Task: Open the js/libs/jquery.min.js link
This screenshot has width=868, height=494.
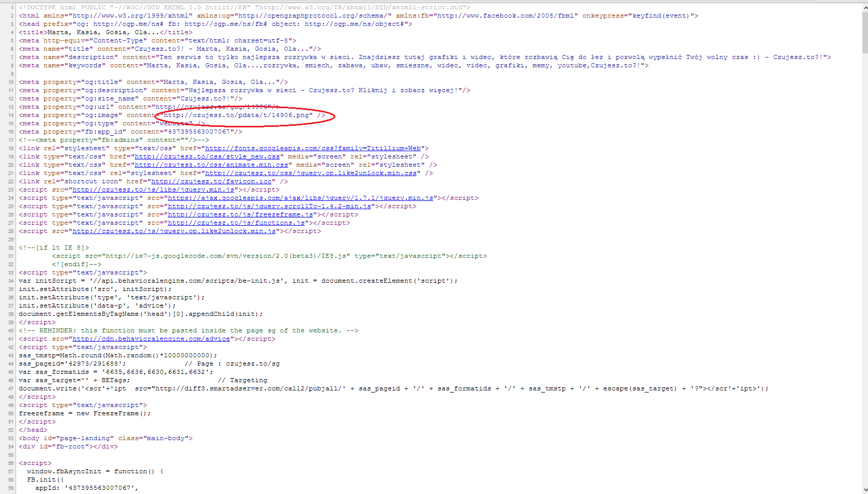Action: [x=153, y=190]
